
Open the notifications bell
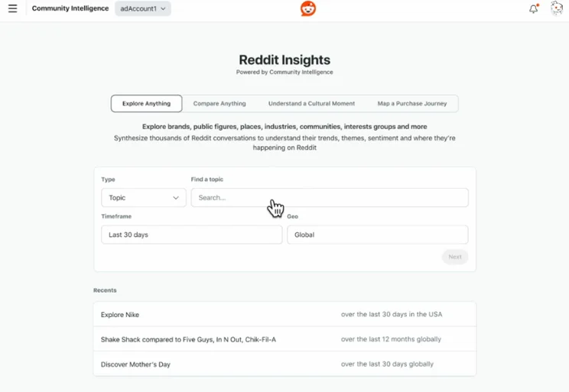coord(534,8)
